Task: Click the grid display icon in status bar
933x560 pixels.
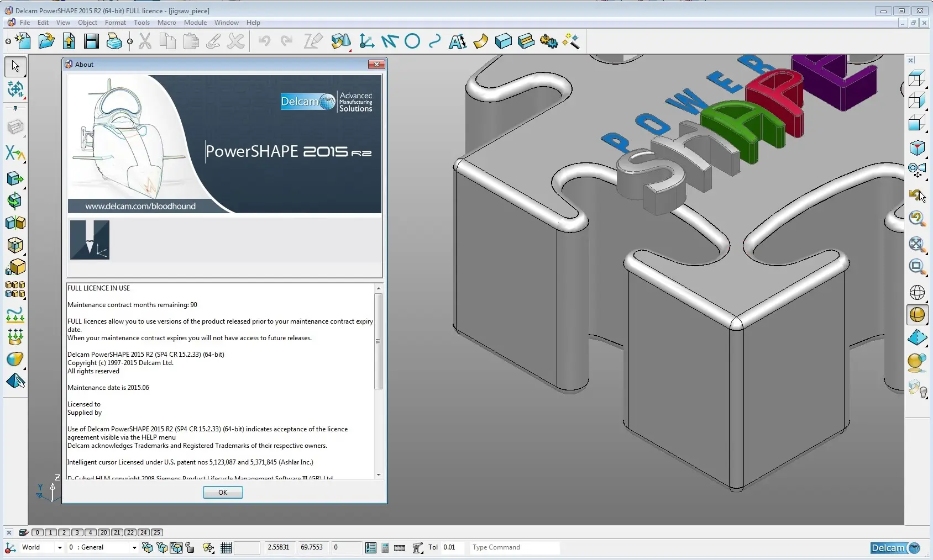Action: (226, 547)
